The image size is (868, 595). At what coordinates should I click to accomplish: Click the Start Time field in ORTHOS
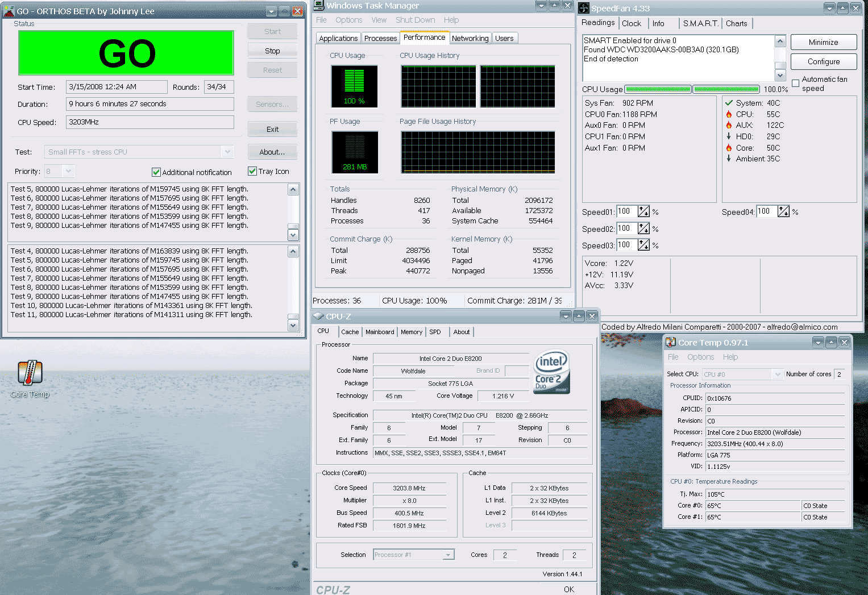coord(117,87)
